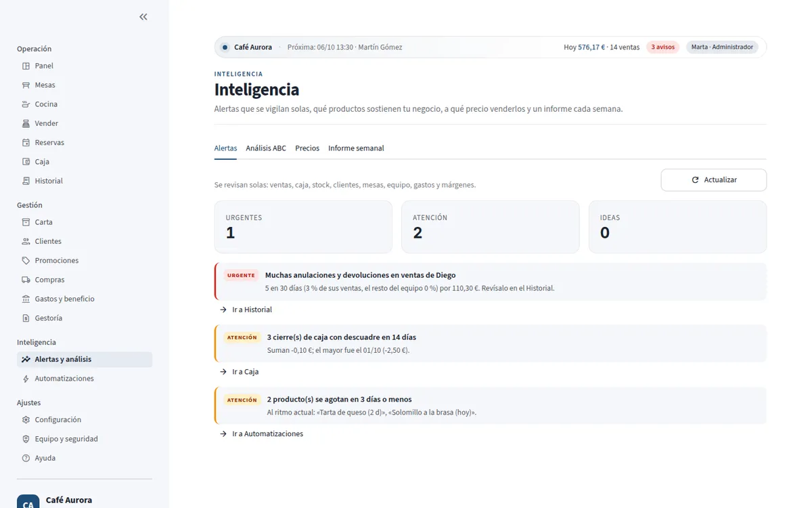This screenshot has height=508, width=812.
Task: Click the 3 avisos badge
Action: [662, 47]
